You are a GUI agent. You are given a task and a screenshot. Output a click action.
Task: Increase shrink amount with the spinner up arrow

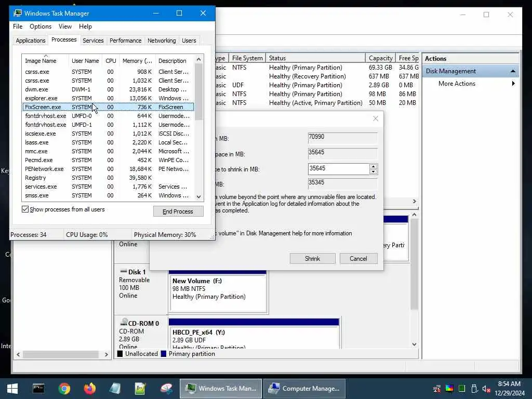pyautogui.click(x=373, y=166)
